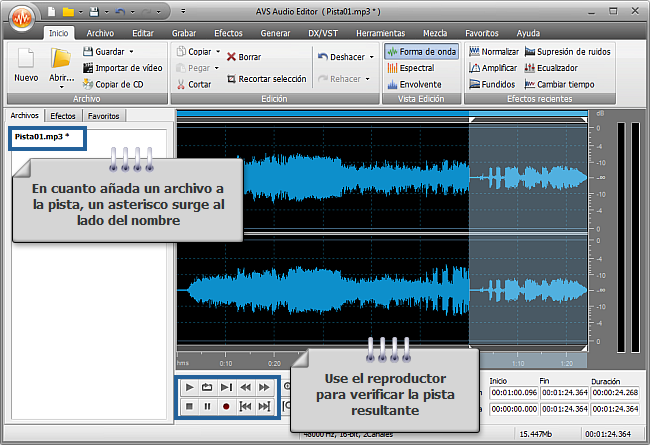Screen dimensions: 650x445
Task: Apply the Amplificar effect
Action: [x=493, y=68]
